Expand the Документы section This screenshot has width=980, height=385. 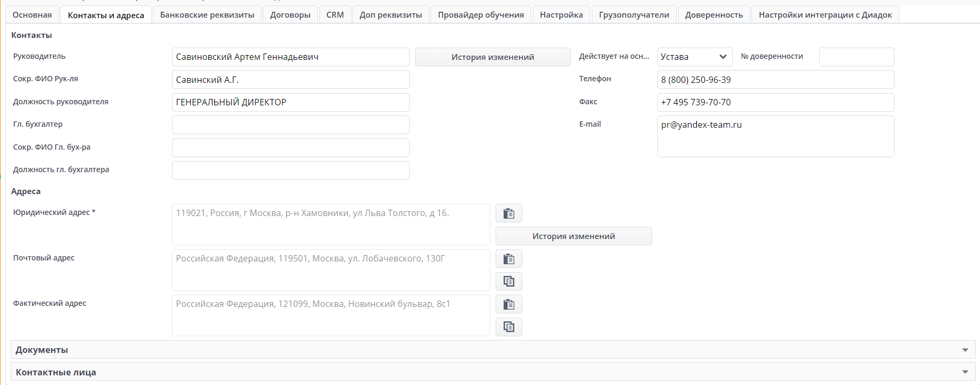click(492, 350)
